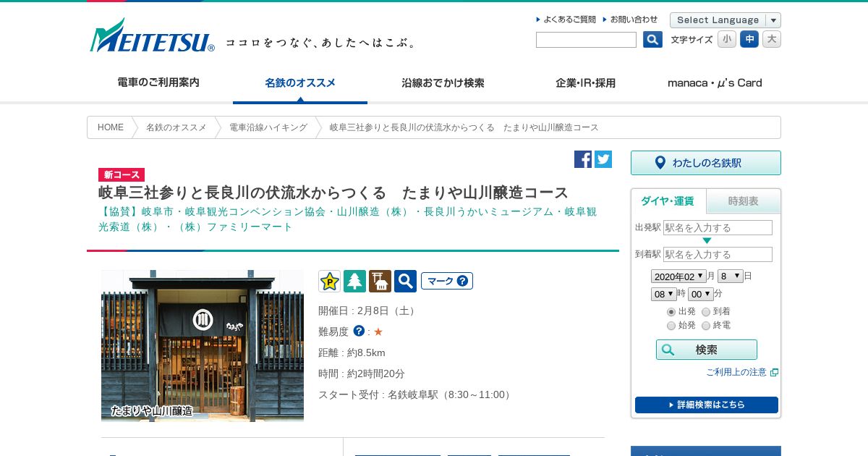
Task: Open the Select Language dropdown
Action: click(x=726, y=20)
